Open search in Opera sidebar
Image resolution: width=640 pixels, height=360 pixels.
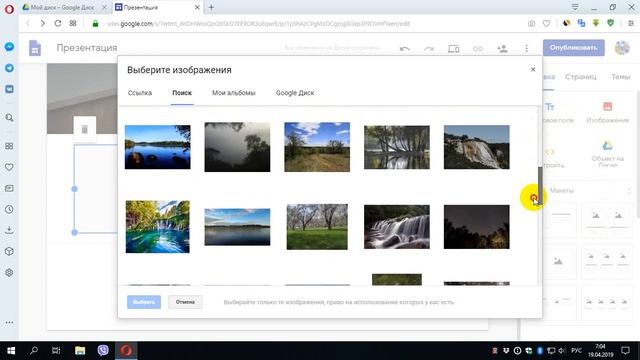[9, 118]
